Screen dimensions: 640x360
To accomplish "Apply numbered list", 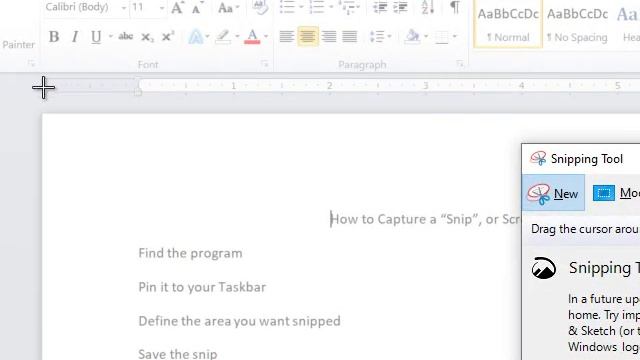I will click(317, 7).
